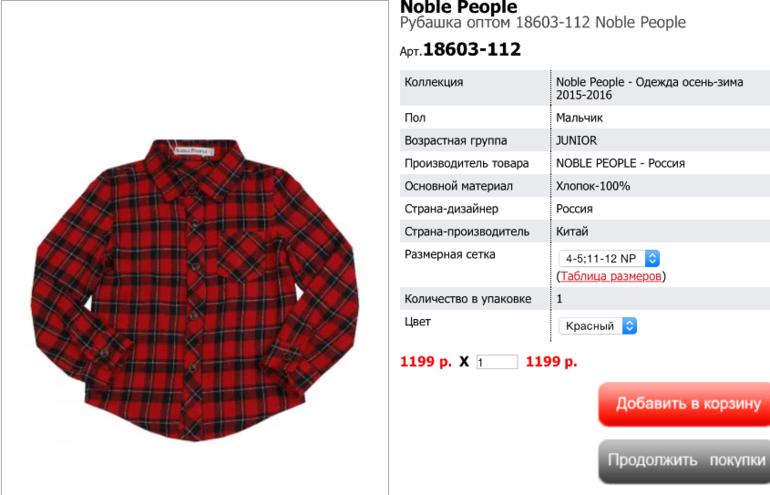Click the Хлопок-100% material value
Image resolution: width=770 pixels, height=495 pixels.
tap(593, 186)
